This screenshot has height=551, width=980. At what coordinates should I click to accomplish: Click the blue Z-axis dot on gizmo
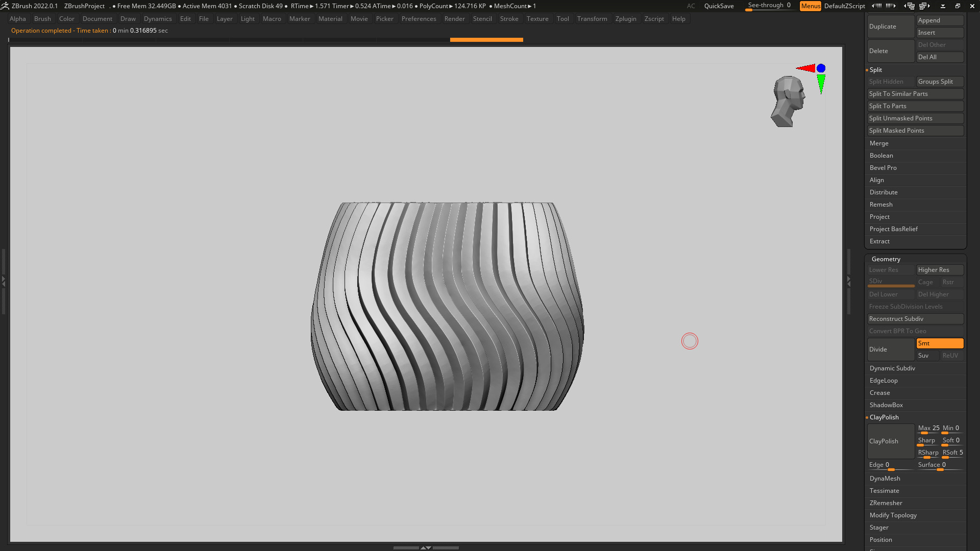(x=821, y=68)
